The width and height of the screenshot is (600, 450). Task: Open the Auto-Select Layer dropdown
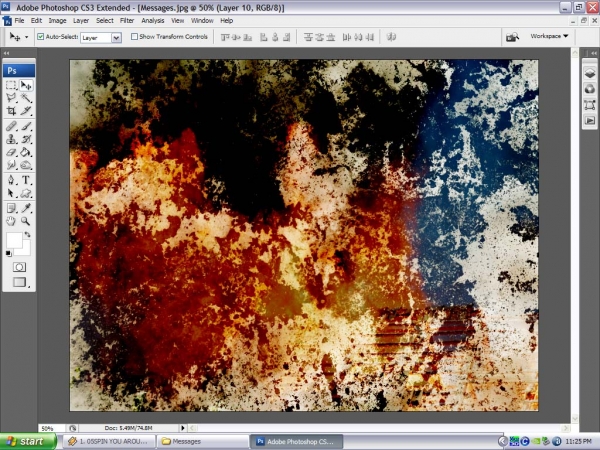tap(116, 38)
